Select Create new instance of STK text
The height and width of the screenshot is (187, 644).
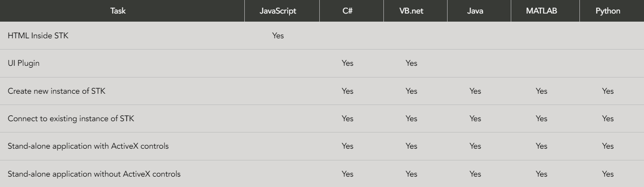(56, 91)
